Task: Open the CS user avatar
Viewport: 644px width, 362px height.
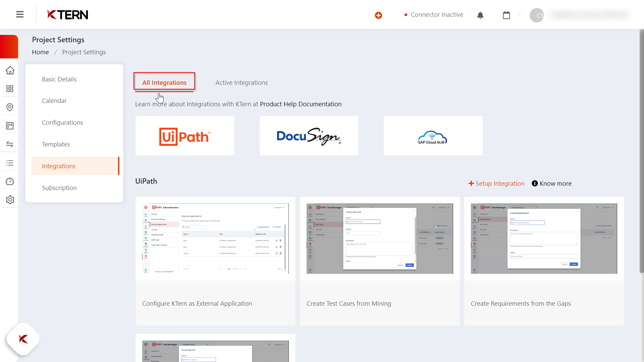Action: pos(537,15)
